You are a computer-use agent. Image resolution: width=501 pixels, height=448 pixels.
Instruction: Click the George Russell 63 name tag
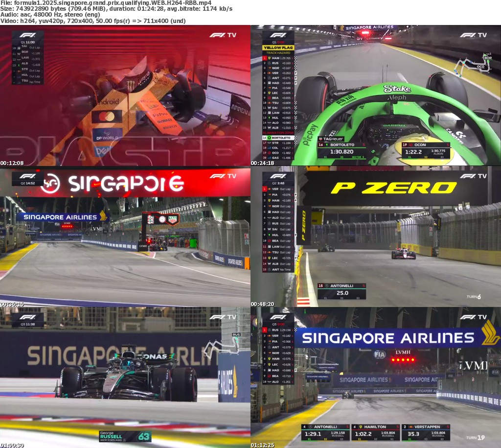[x=125, y=436]
